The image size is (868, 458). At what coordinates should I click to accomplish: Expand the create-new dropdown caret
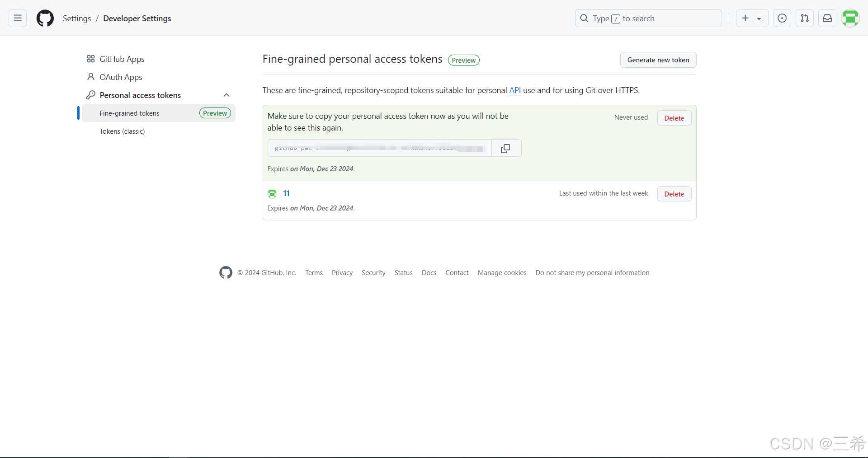coord(759,19)
